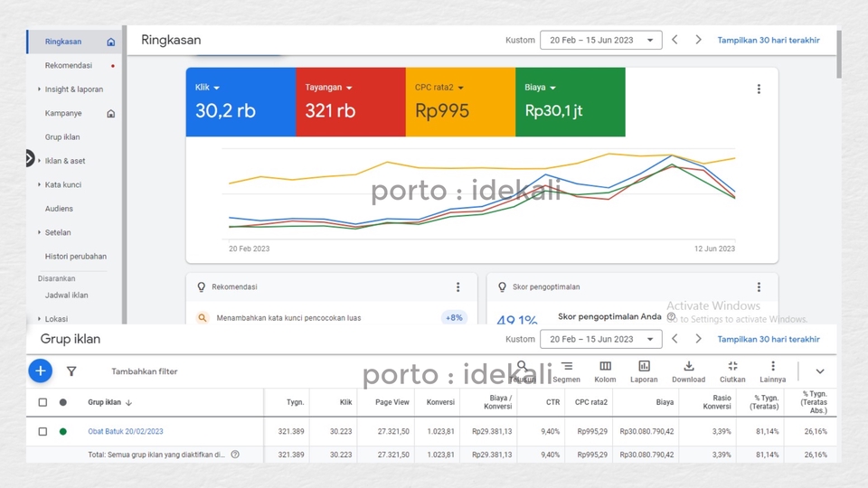
Task: Open the Tayangan metric dropdown
Action: tap(329, 88)
